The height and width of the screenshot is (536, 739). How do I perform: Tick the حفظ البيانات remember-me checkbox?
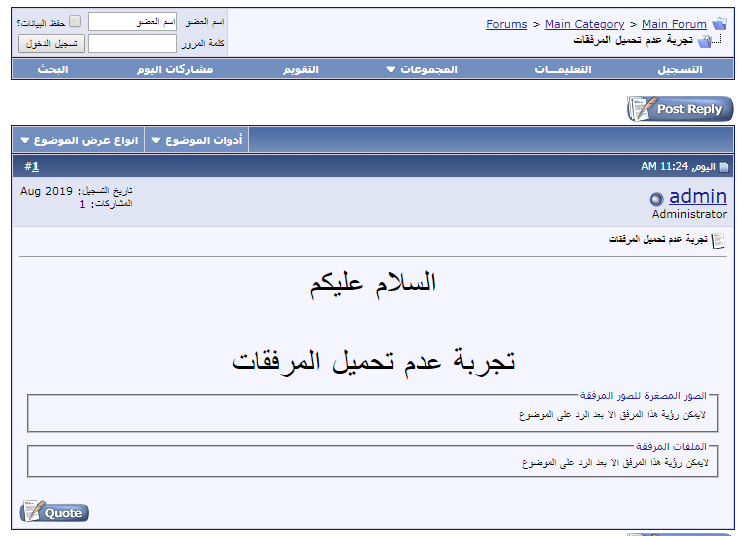[x=75, y=21]
